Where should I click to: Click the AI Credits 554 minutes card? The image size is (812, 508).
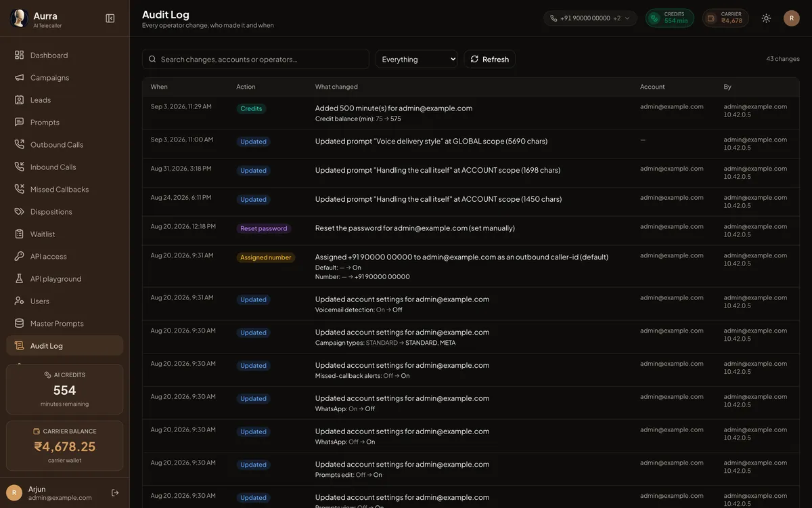(65, 389)
